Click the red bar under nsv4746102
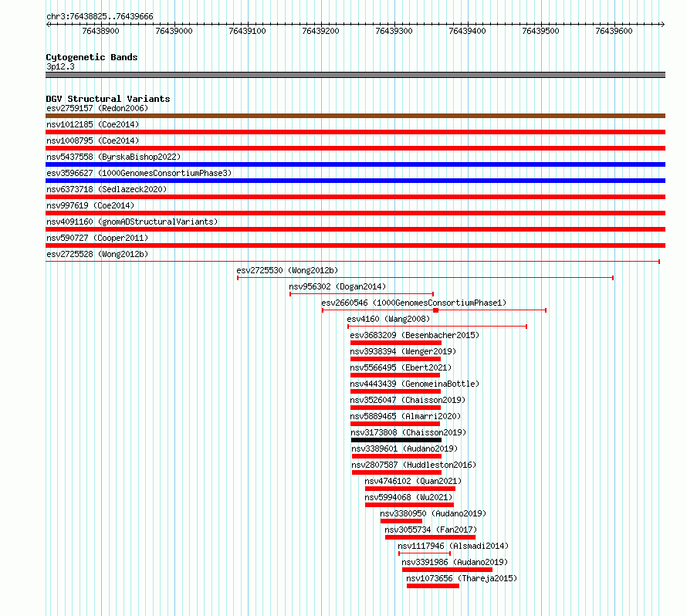Screen dimensions: 687x616 click(410, 489)
